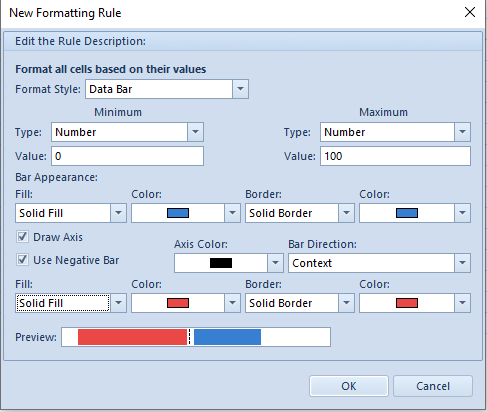Click the Cancel button

[x=433, y=386]
